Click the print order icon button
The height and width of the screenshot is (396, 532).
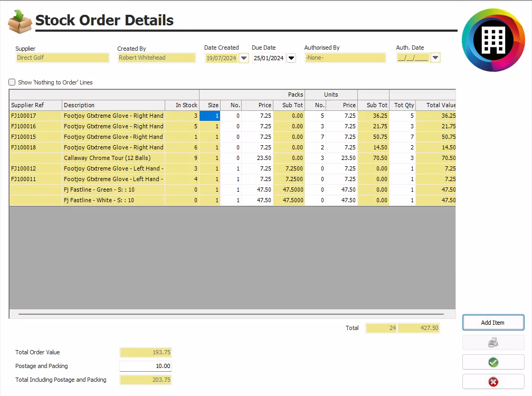[x=493, y=342]
